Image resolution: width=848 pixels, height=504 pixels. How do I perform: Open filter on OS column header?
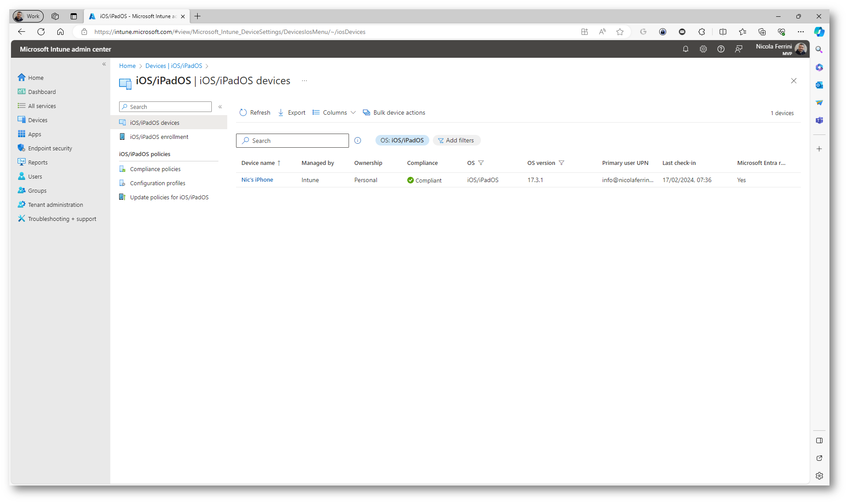tap(481, 163)
